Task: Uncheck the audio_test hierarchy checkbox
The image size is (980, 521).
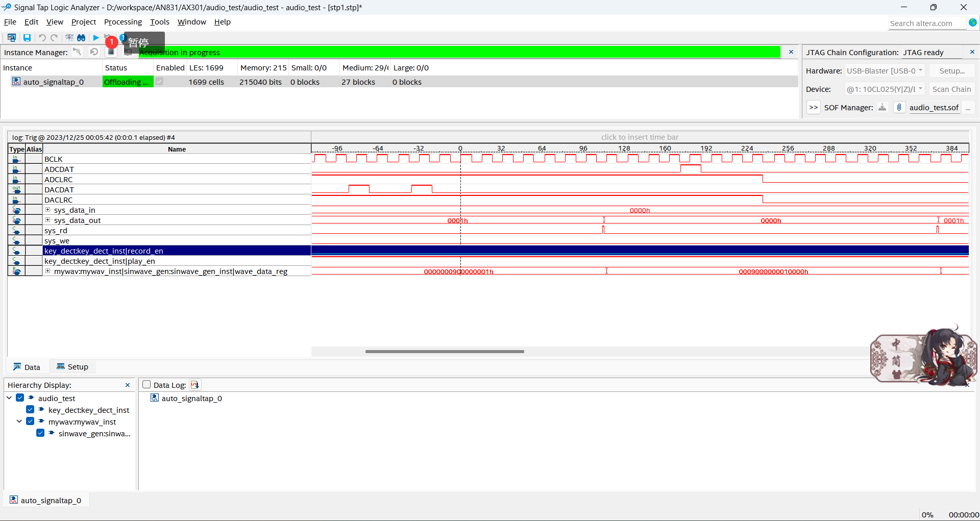Action: pos(20,398)
